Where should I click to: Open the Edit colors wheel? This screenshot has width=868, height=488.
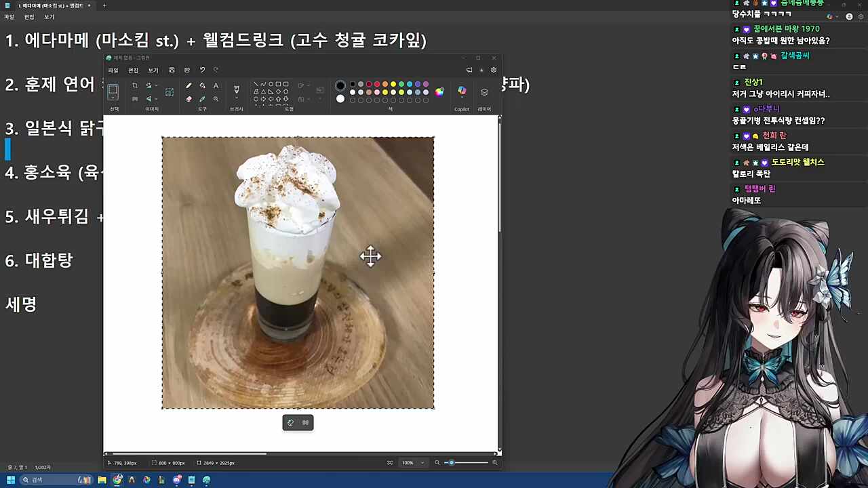coord(439,91)
